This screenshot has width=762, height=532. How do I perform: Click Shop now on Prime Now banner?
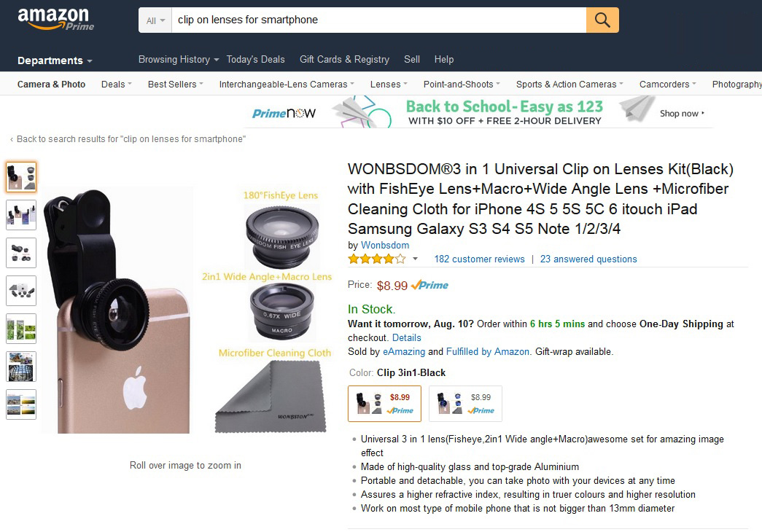(682, 113)
